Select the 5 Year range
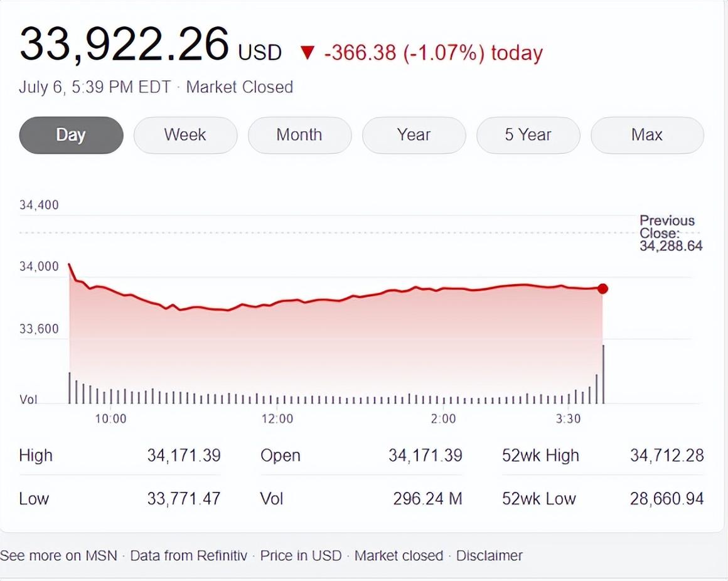728x581 pixels. [528, 135]
